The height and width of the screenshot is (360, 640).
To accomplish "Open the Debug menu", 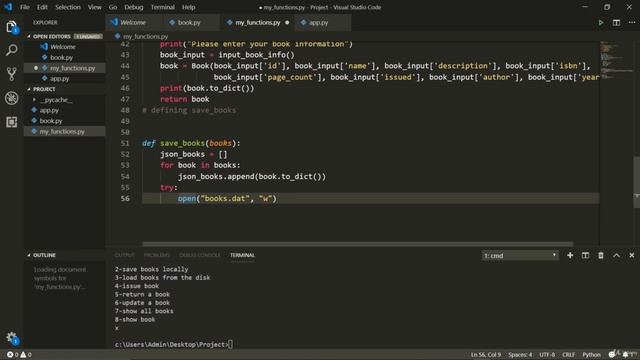I will pos(133,7).
